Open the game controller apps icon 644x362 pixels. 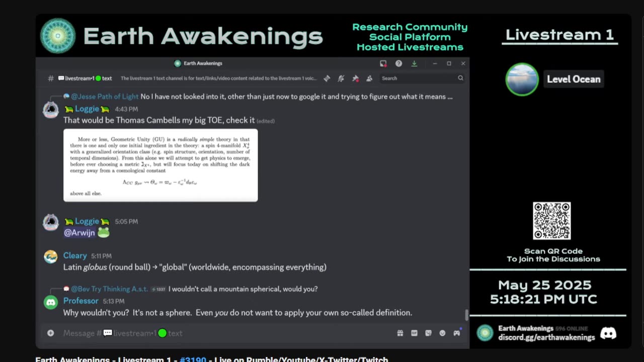pos(456,333)
